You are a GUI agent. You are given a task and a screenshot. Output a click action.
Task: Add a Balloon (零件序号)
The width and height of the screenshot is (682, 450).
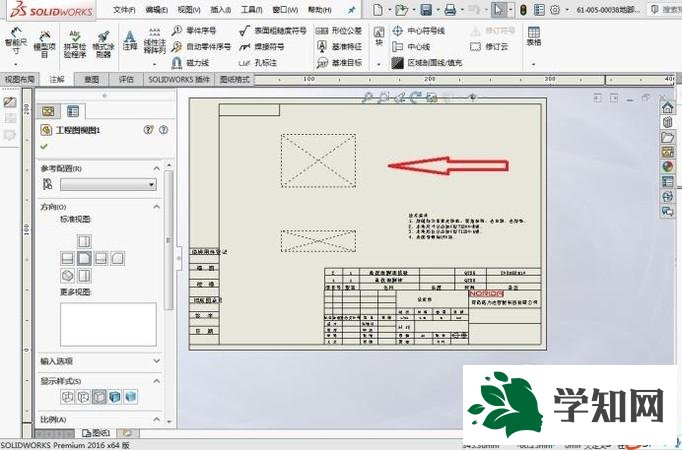tap(194, 30)
